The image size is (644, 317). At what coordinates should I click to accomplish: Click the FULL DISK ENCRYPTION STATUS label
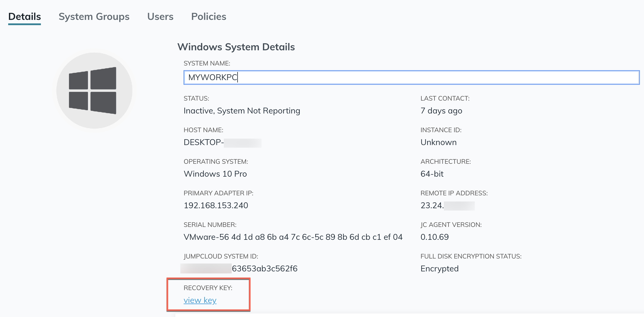471,256
